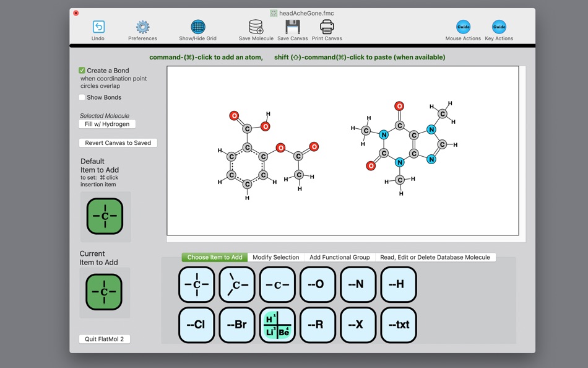The image size is (588, 368).
Task: Open the Fill w/ Hydrogen dropdown
Action: pos(106,124)
